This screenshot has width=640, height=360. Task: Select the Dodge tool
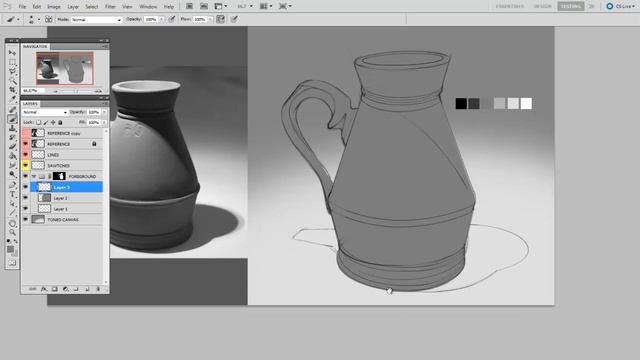pos(12,175)
